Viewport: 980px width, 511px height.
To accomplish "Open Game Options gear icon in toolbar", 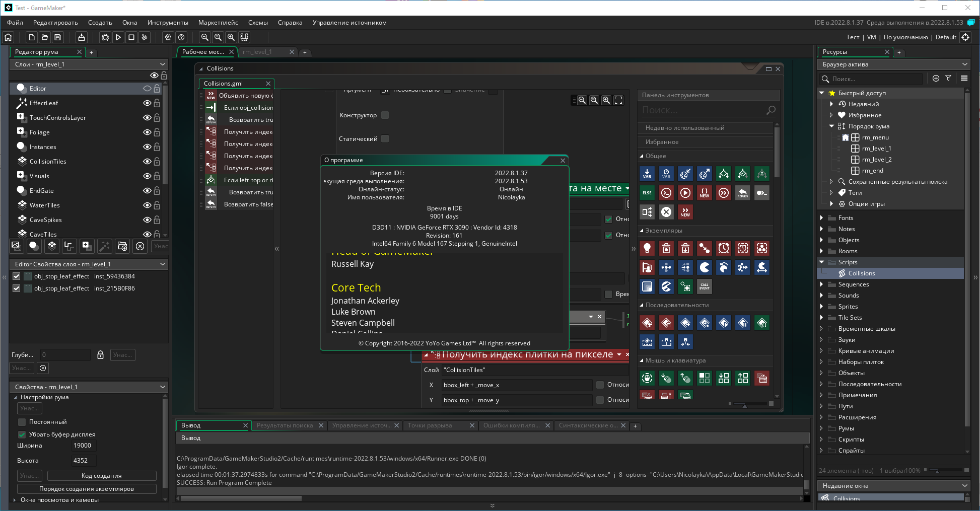I will 168,37.
